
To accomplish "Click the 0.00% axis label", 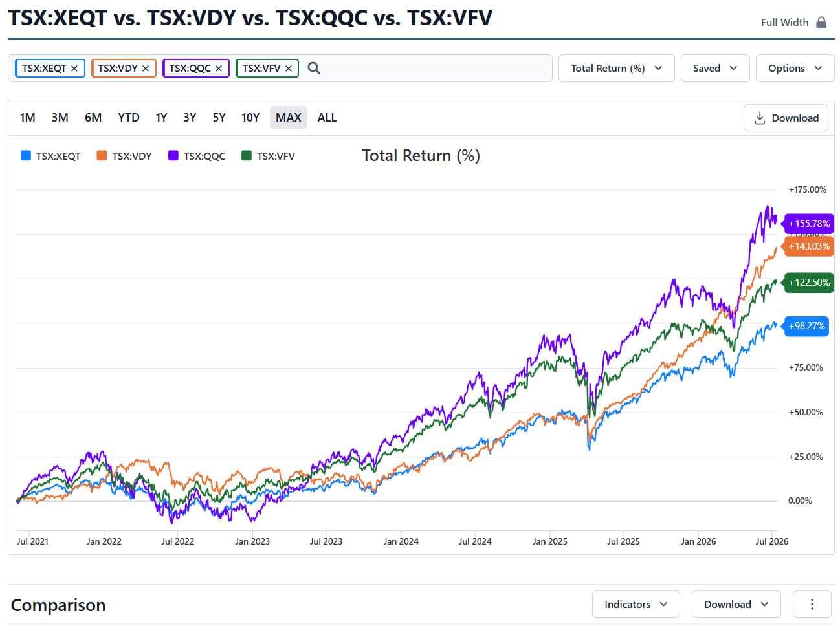I will tap(800, 501).
